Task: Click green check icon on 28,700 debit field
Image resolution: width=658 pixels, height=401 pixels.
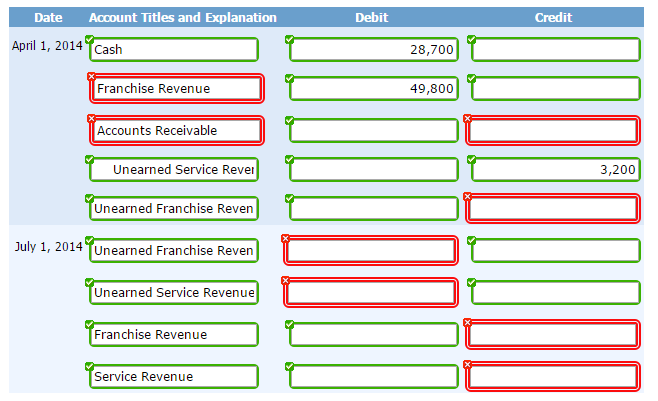Action: click(x=289, y=39)
